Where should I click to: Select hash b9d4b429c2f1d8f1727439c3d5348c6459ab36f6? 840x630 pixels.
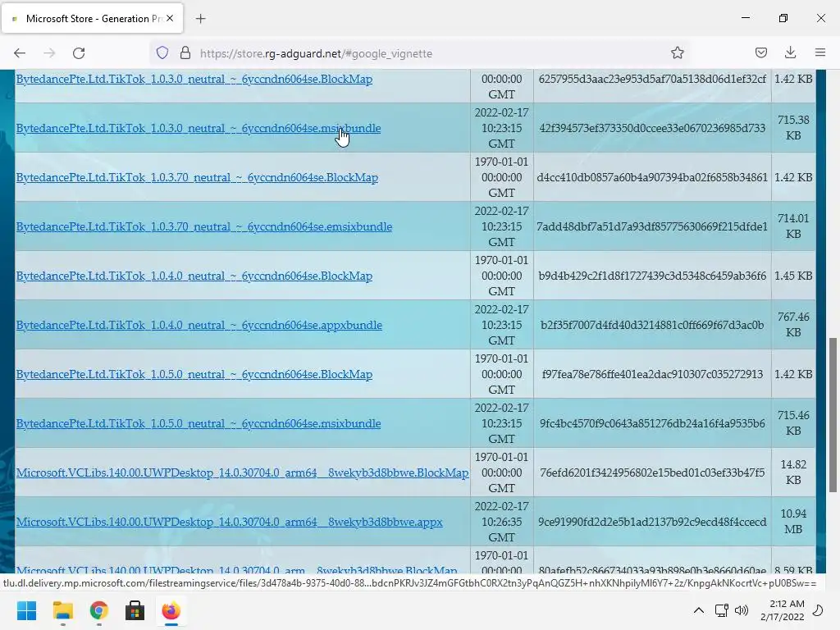(652, 276)
